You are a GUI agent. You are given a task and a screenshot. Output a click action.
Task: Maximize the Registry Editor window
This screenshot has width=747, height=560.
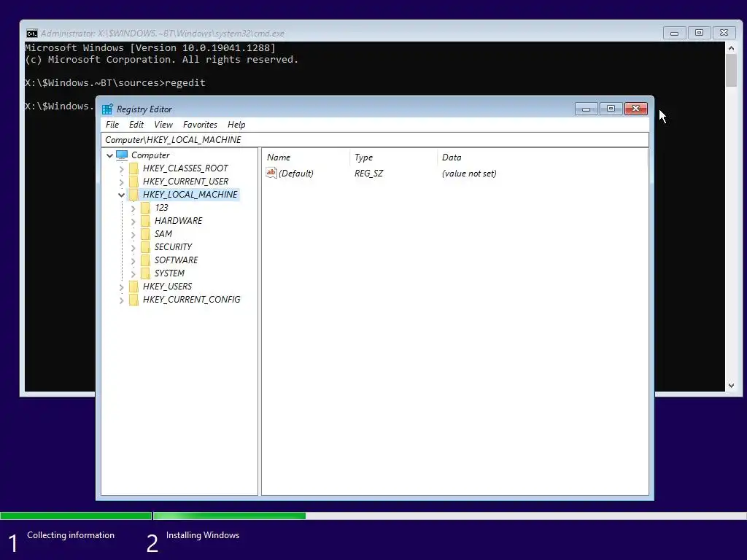tap(611, 109)
